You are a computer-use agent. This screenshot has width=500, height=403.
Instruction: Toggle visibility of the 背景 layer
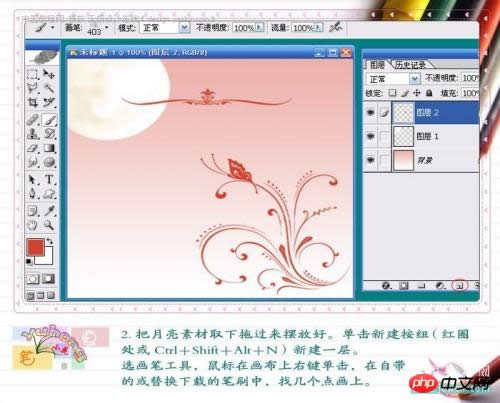click(371, 160)
